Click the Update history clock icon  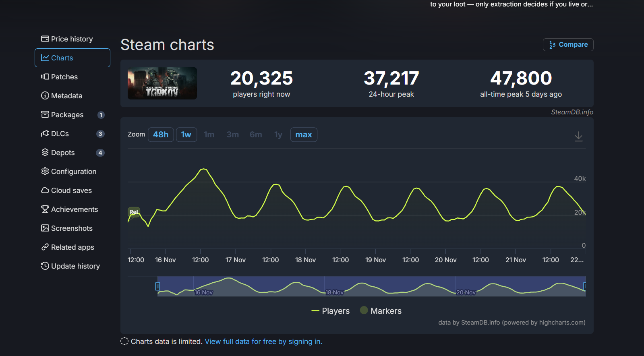click(x=45, y=266)
